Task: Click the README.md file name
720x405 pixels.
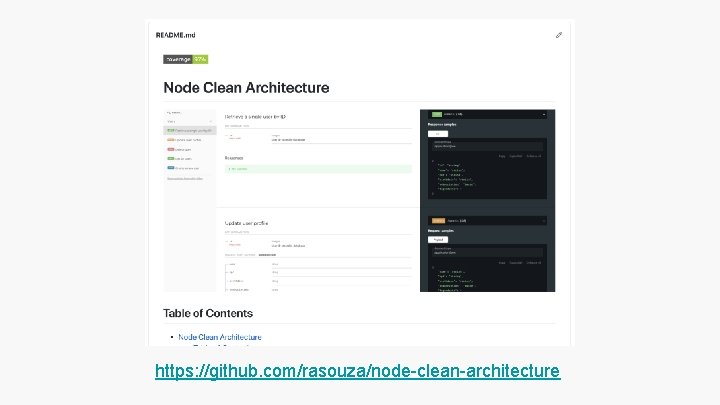Action: [175, 35]
